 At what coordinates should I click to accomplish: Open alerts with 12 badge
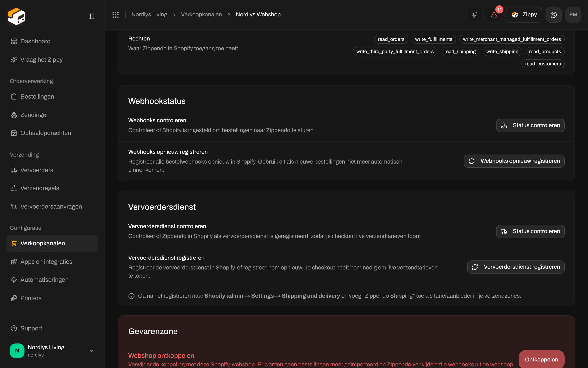coord(494,15)
